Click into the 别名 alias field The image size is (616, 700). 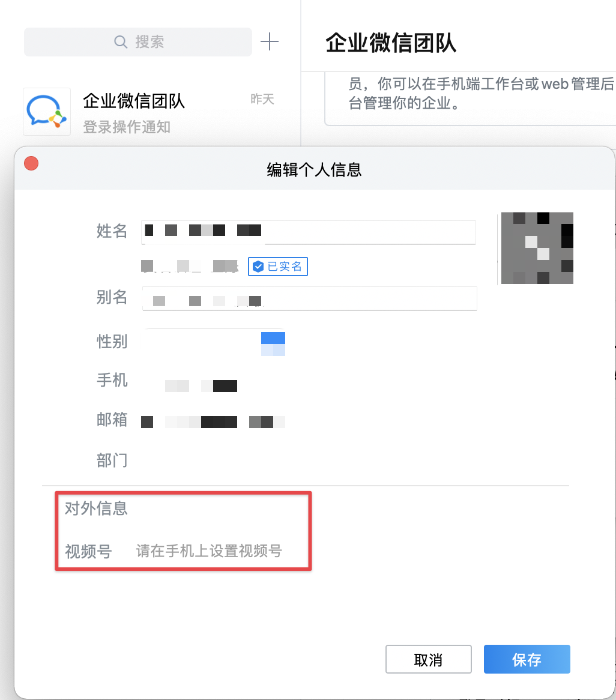[309, 298]
